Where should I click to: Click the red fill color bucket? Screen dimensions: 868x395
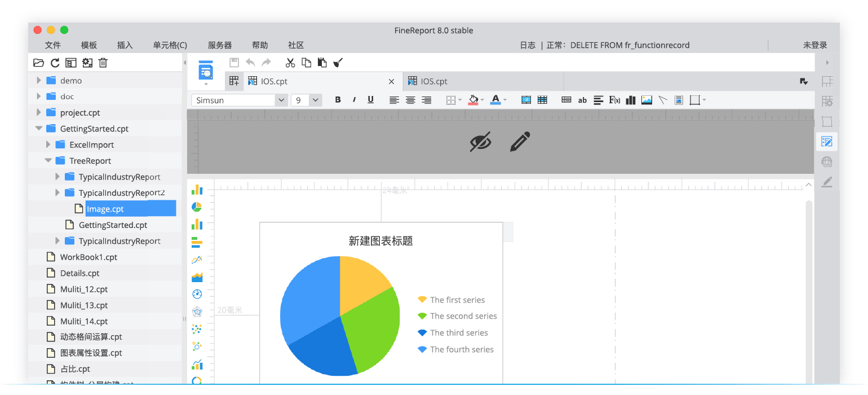(x=472, y=100)
